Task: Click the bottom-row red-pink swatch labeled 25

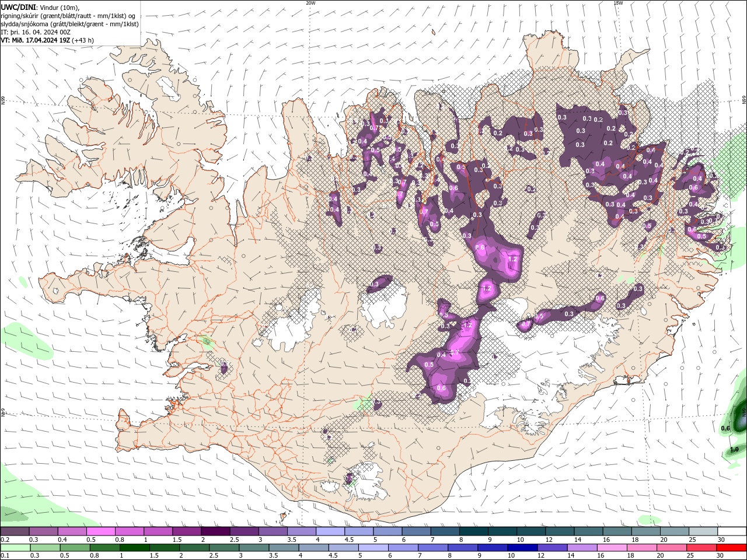Action: click(701, 548)
